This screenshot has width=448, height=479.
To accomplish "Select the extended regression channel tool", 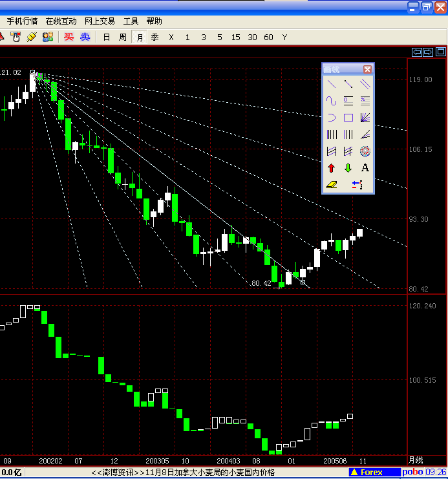I will [x=348, y=151].
